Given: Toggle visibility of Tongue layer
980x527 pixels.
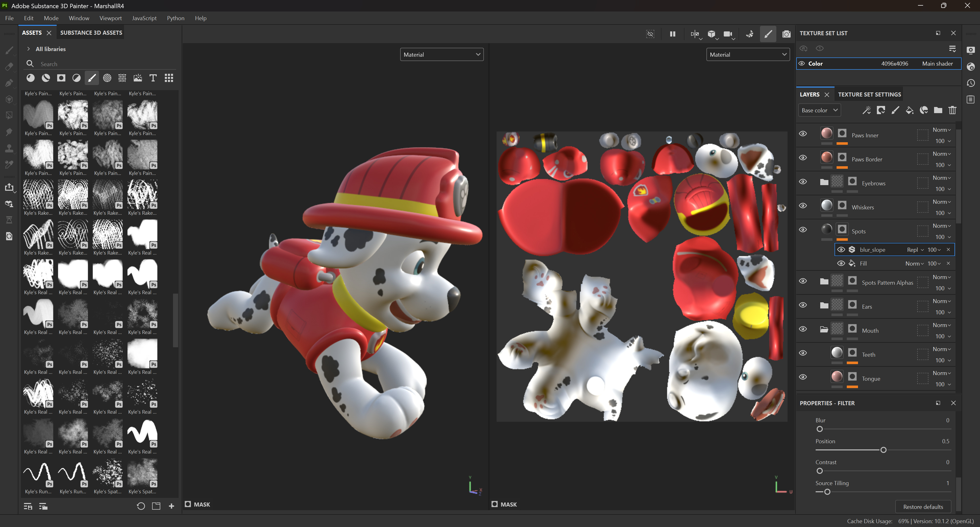Looking at the screenshot, I should click(803, 377).
